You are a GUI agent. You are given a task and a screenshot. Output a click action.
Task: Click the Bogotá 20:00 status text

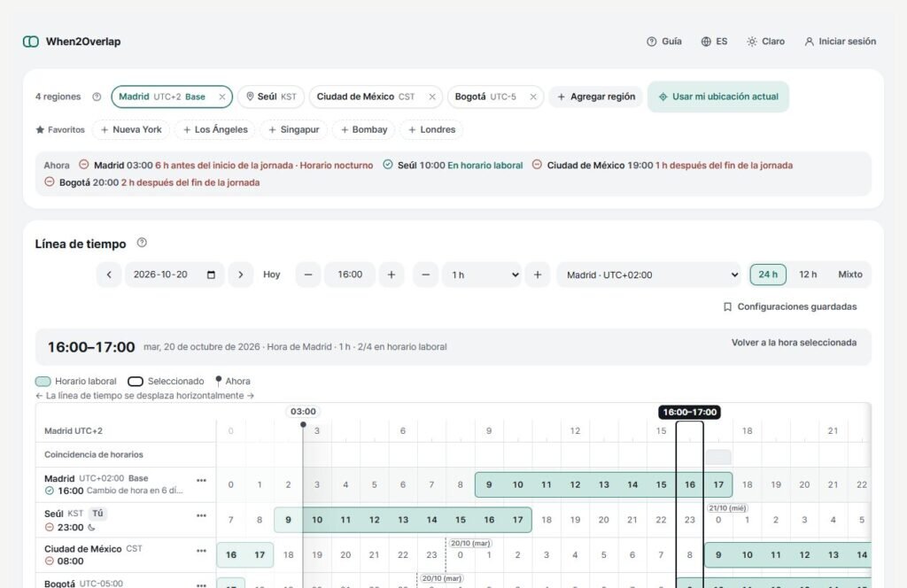pyautogui.click(x=152, y=182)
